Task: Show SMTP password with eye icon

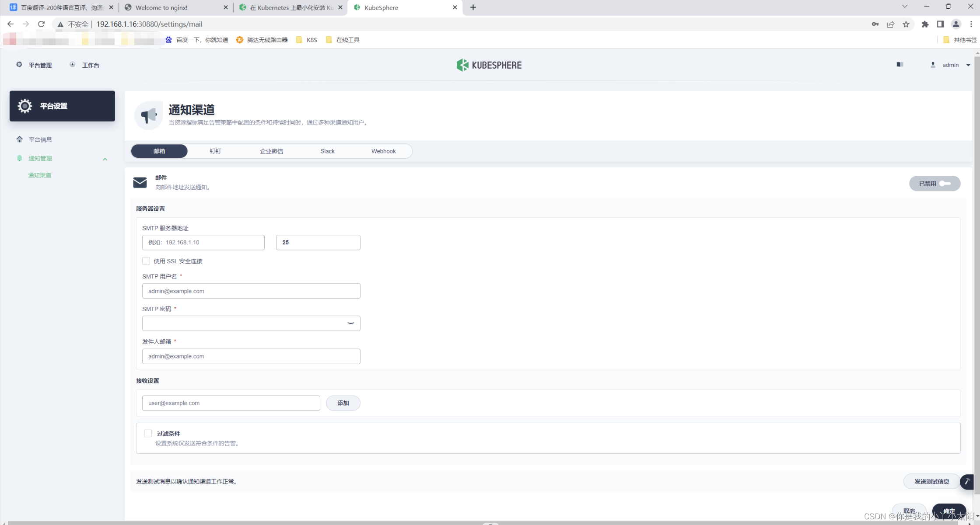Action: [350, 323]
